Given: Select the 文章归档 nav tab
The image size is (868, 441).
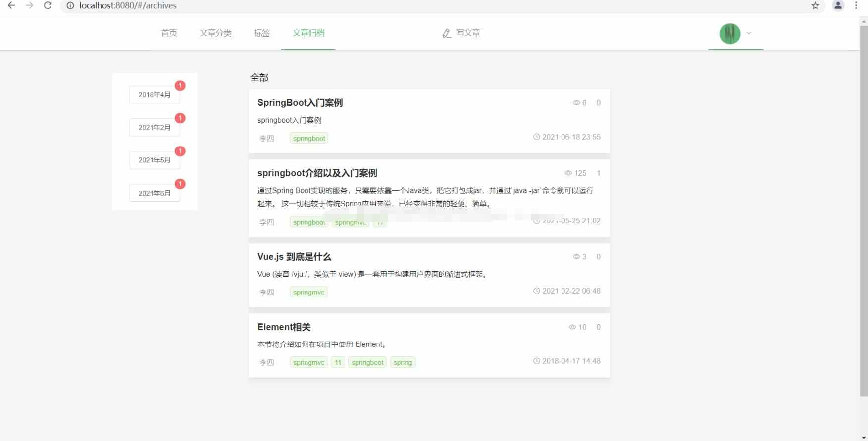Looking at the screenshot, I should tap(308, 33).
